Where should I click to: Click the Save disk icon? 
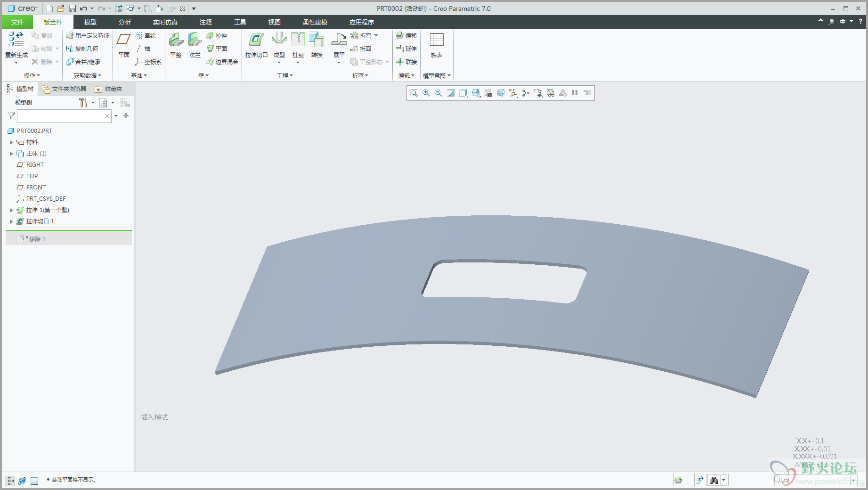coord(72,8)
